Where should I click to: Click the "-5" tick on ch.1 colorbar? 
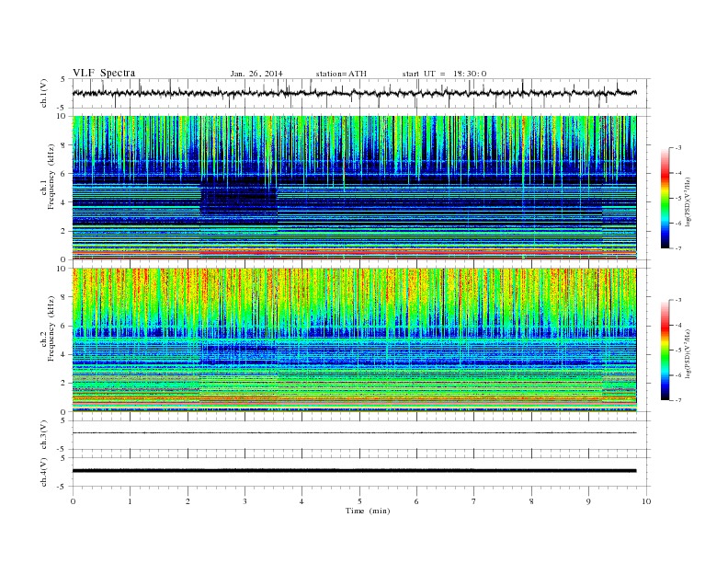[678, 199]
